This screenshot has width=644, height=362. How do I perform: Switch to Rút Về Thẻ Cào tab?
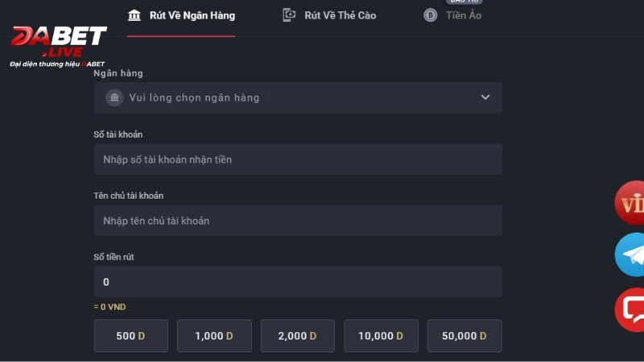click(329, 15)
